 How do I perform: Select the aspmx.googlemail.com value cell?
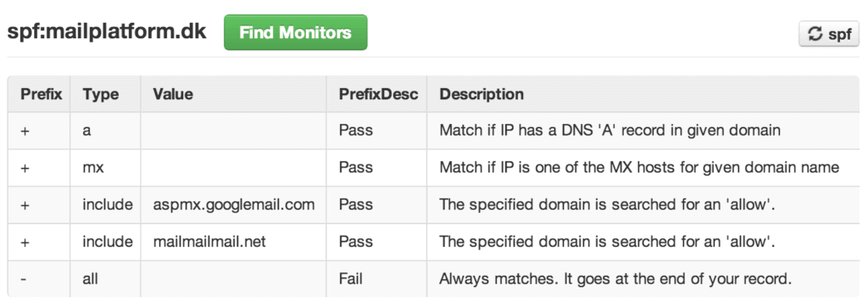click(234, 204)
